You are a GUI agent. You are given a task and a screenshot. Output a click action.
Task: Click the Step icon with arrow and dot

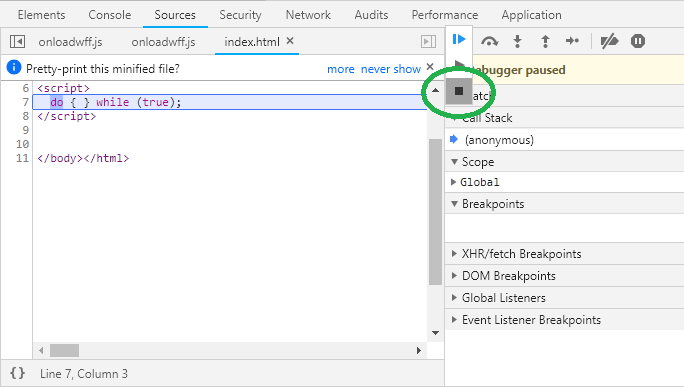(572, 41)
